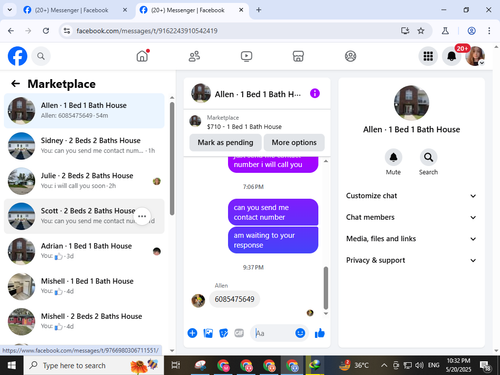Expand Media, files and links section

411,239
